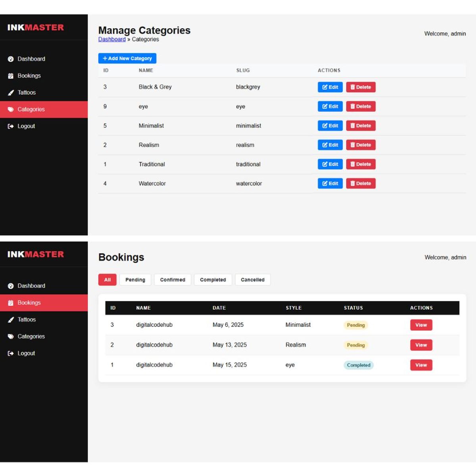
Task: Click the Logout icon in the Manage Categories sidebar
Action: 11,126
